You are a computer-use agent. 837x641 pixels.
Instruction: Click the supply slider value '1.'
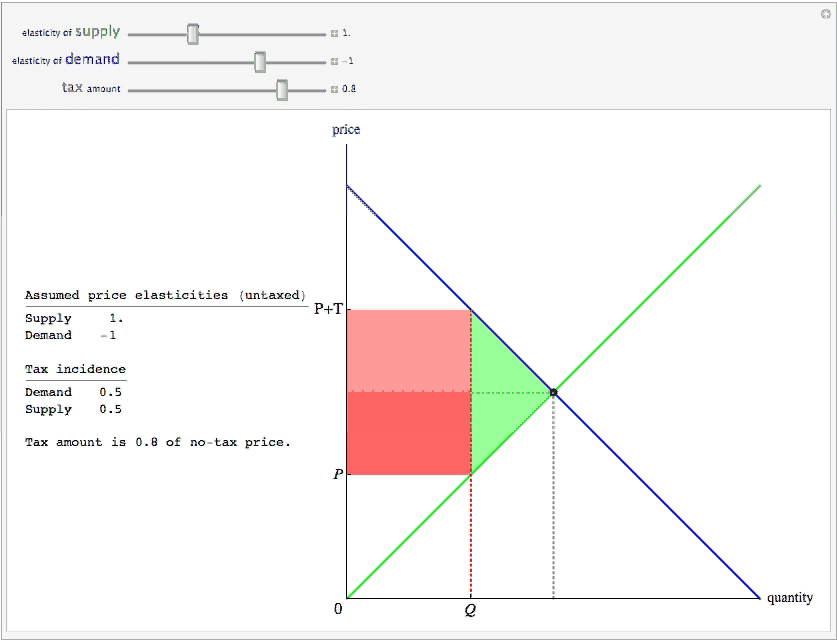pyautogui.click(x=346, y=33)
